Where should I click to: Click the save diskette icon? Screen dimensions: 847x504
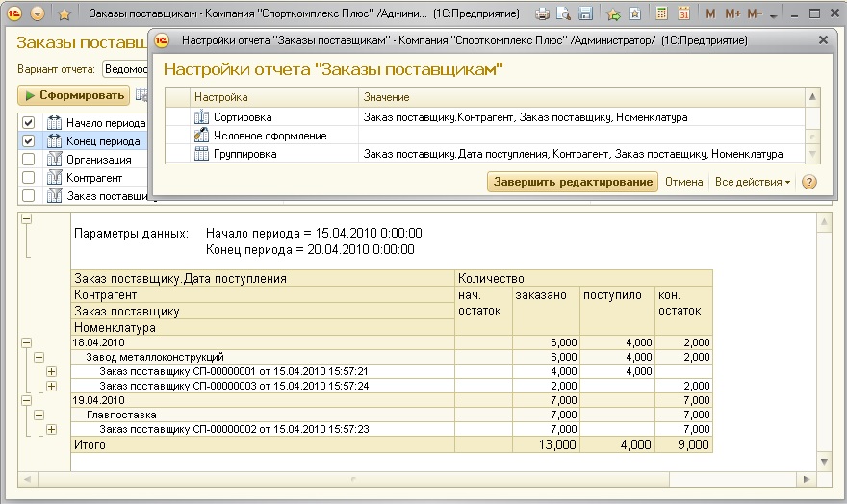tap(584, 14)
